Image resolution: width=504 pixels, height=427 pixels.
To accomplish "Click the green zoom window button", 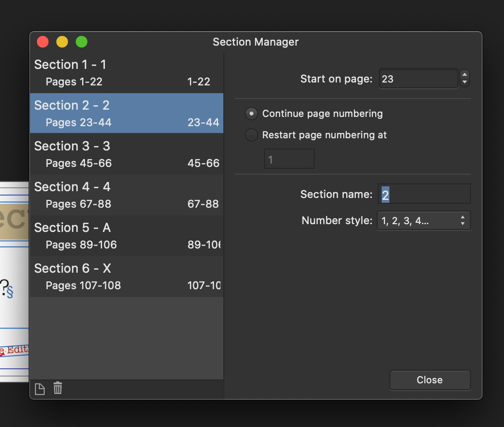I will [82, 42].
